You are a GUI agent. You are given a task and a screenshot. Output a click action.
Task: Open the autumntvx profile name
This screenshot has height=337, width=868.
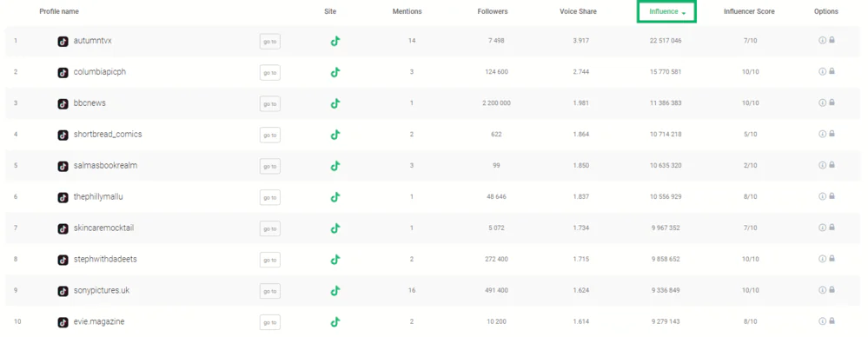coord(93,41)
